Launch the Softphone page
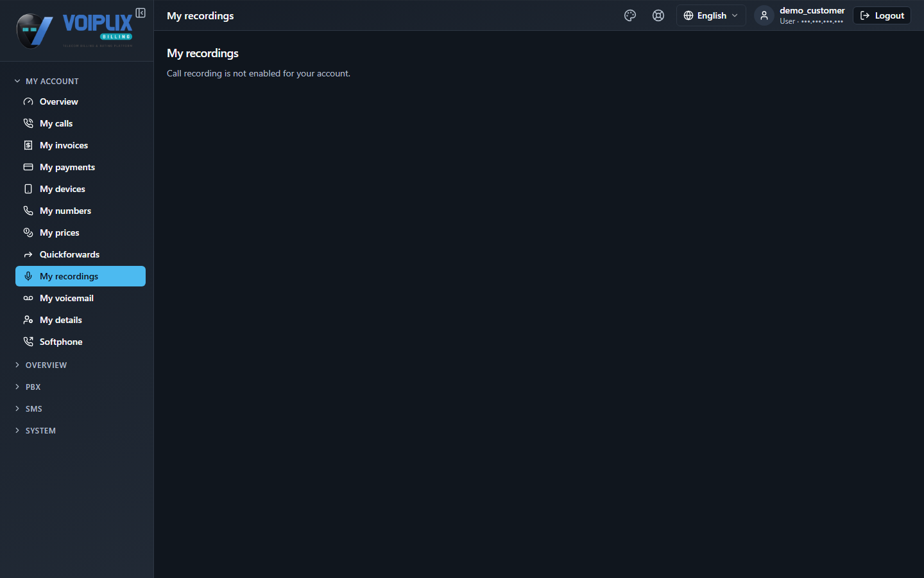This screenshot has height=578, width=924. click(x=80, y=342)
